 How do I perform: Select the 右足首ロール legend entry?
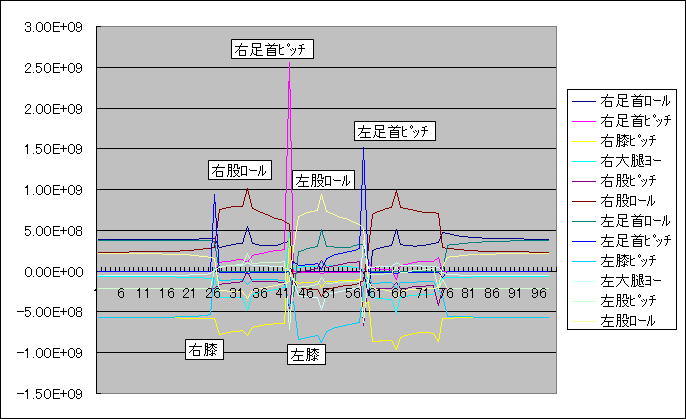tap(621, 101)
